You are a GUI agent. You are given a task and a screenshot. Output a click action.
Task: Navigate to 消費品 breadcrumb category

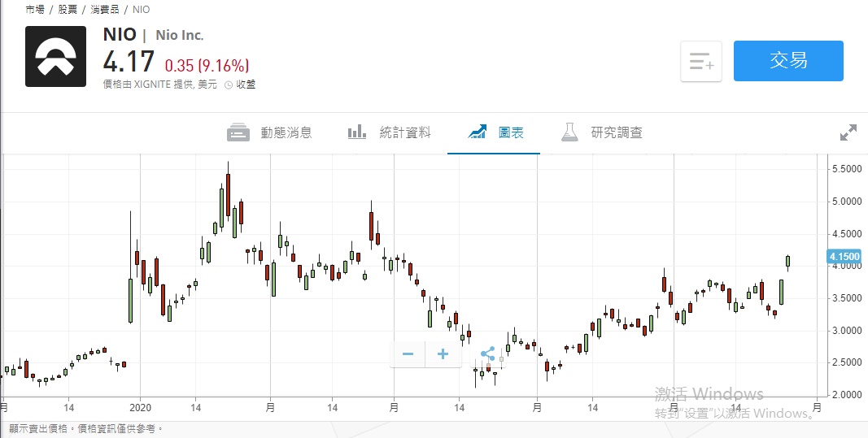coord(104,10)
